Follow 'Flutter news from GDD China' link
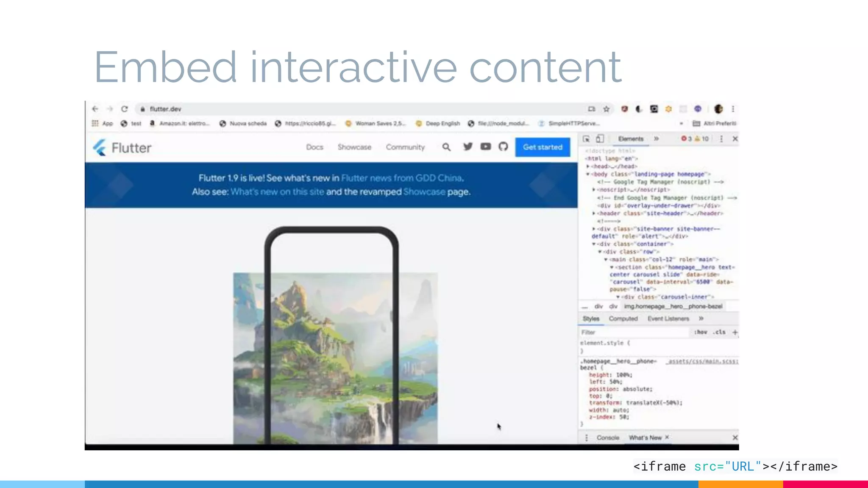The width and height of the screenshot is (868, 488). 401,178
